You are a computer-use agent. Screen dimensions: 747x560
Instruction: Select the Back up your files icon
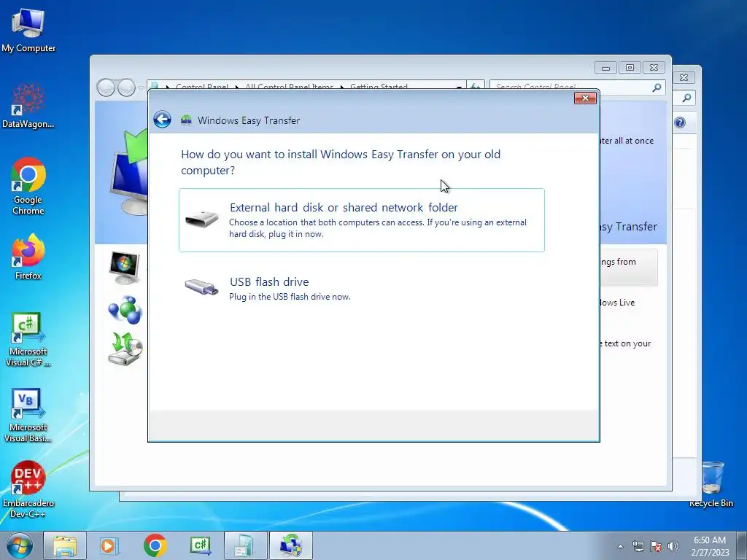(x=125, y=349)
